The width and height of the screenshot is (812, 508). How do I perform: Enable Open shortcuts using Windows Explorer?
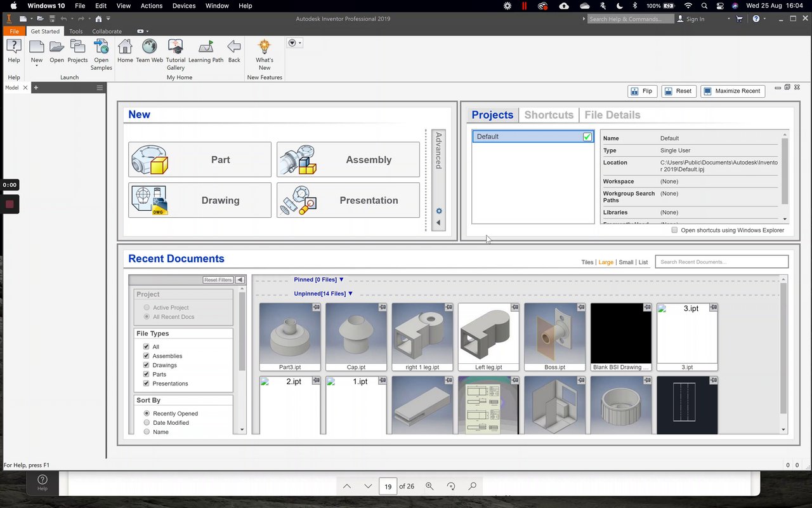pyautogui.click(x=674, y=230)
